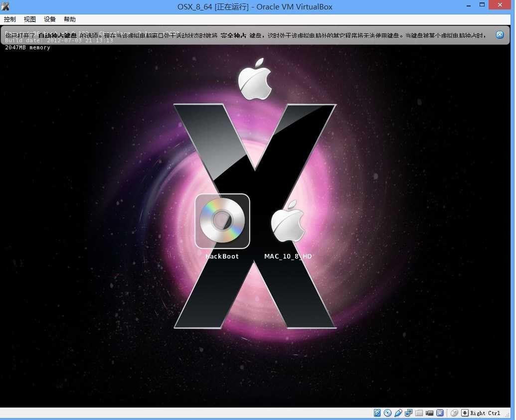
Task: Close the VirtualBox VM window
Action: pos(500,4)
